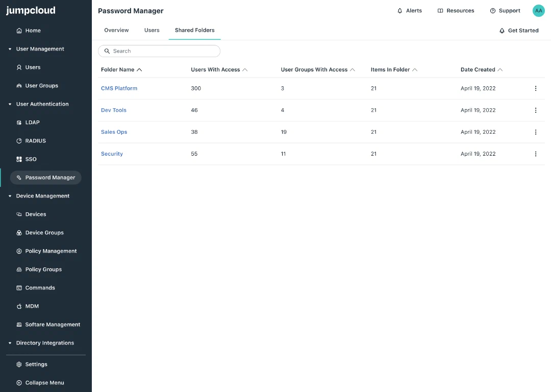Open three-dot menu for Sales Ops
551x392 pixels.
click(x=536, y=132)
